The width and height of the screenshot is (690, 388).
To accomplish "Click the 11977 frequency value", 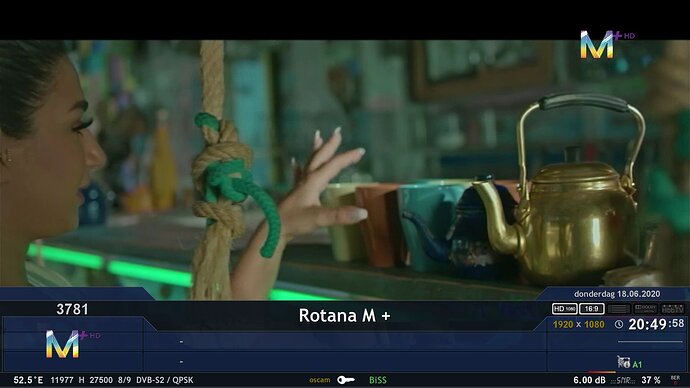I will click(62, 380).
